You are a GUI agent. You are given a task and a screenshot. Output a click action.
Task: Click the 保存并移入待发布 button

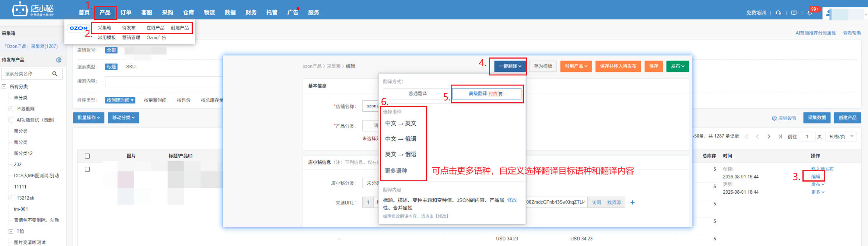click(x=618, y=66)
